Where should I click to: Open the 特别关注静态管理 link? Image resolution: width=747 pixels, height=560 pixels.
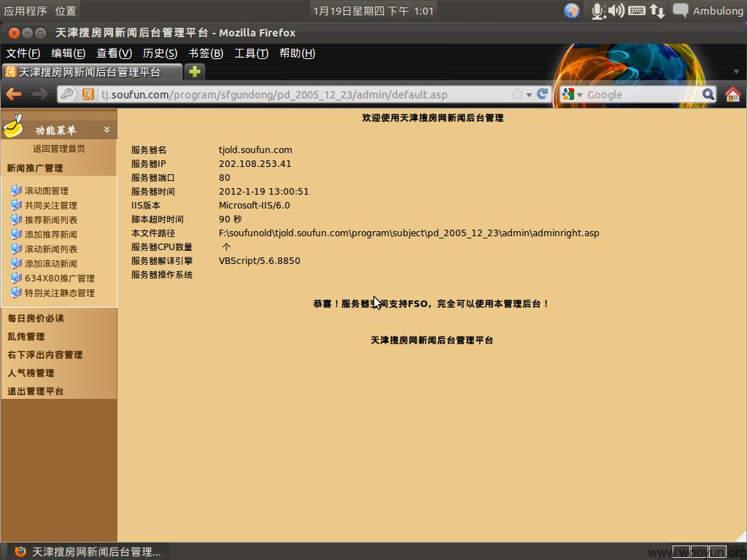(60, 292)
